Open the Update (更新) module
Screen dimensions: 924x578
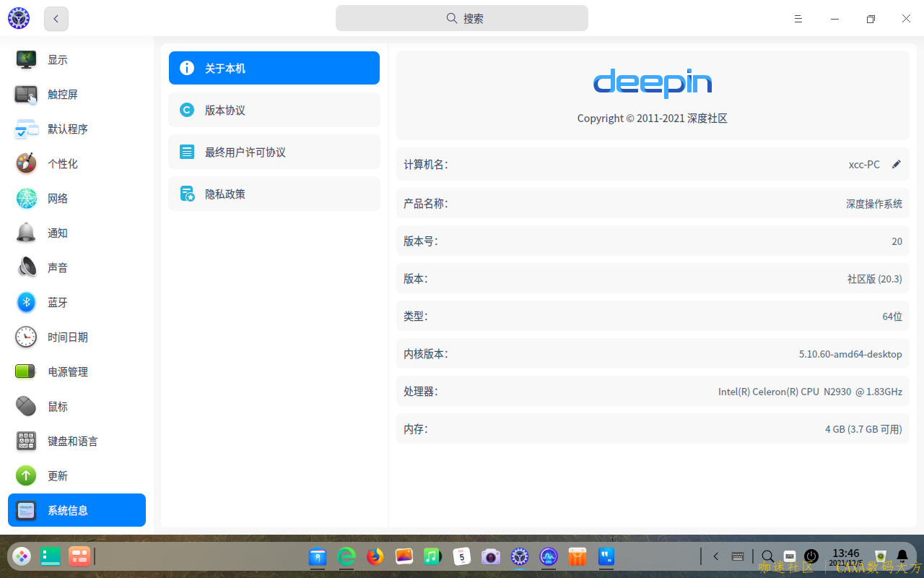(x=77, y=476)
